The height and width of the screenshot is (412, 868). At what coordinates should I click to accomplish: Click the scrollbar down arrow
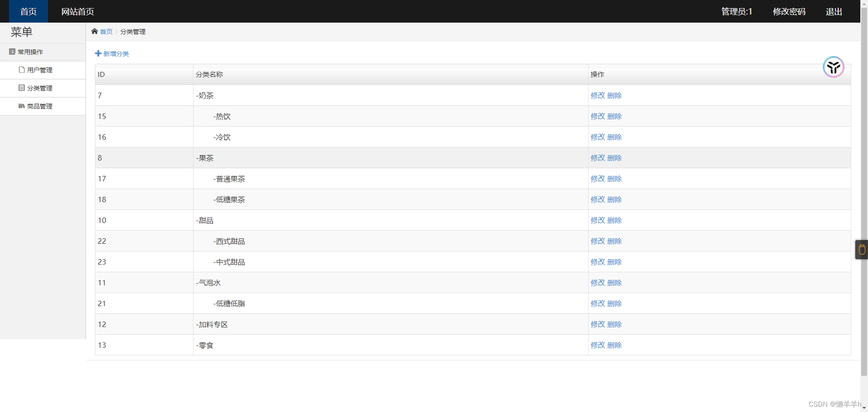tap(864, 408)
